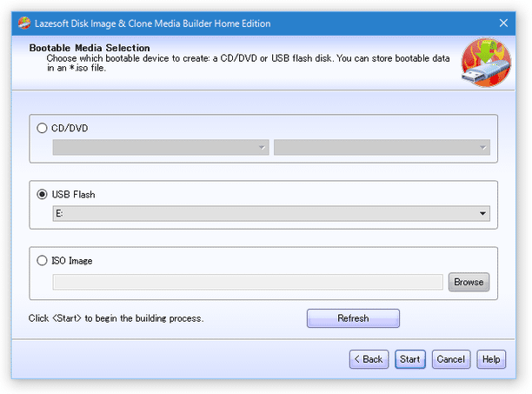This screenshot has height=394, width=532.
Task: Open the CD/DVD drive dropdown
Action: click(x=161, y=147)
